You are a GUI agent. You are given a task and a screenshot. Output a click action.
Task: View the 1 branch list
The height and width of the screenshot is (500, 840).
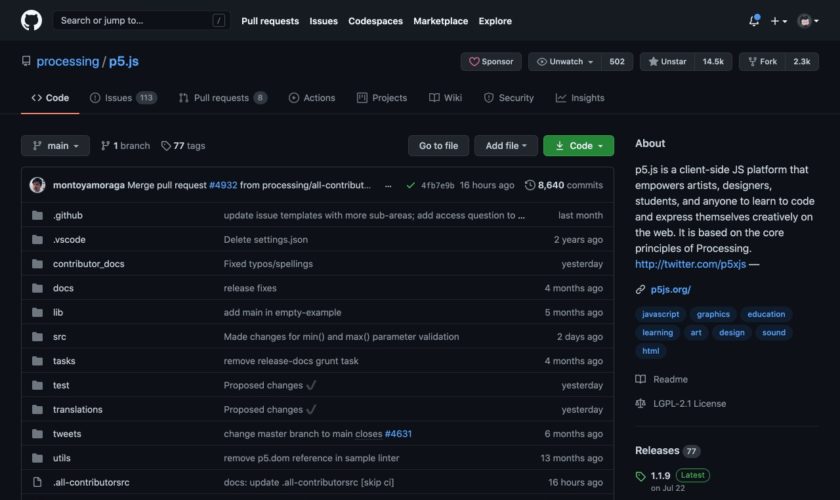tap(125, 146)
